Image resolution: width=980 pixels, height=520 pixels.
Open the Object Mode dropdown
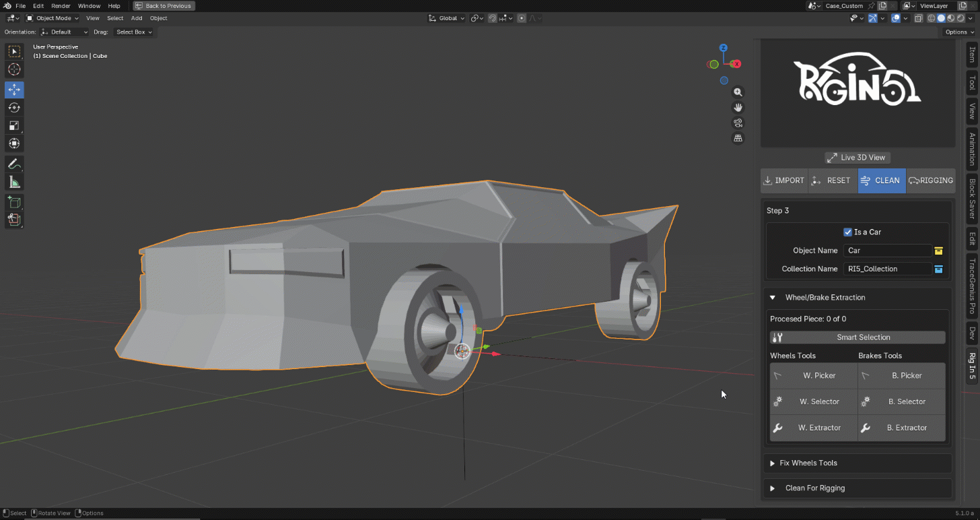tap(53, 18)
